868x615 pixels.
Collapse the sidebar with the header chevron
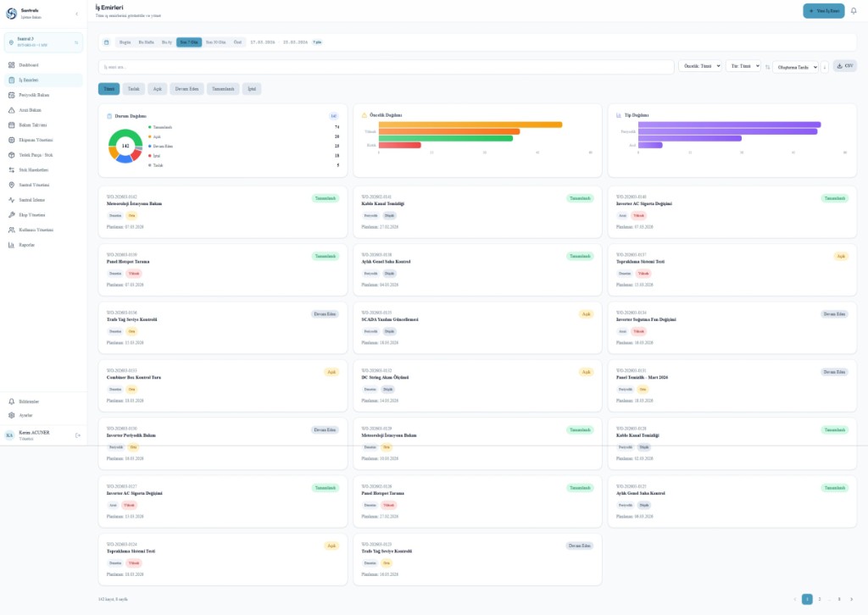pyautogui.click(x=77, y=14)
